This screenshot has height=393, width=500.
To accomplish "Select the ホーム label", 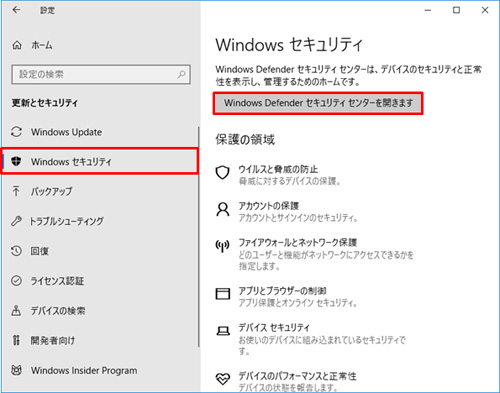I will pos(42,45).
